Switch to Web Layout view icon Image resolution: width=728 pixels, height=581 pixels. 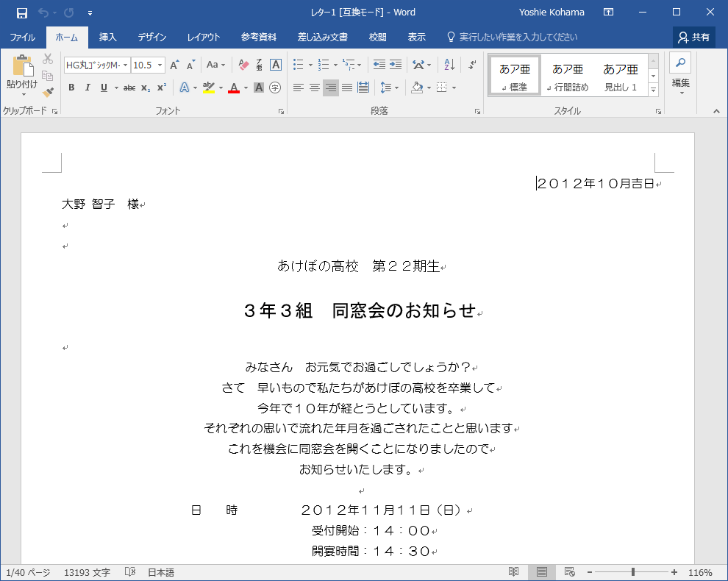click(569, 571)
